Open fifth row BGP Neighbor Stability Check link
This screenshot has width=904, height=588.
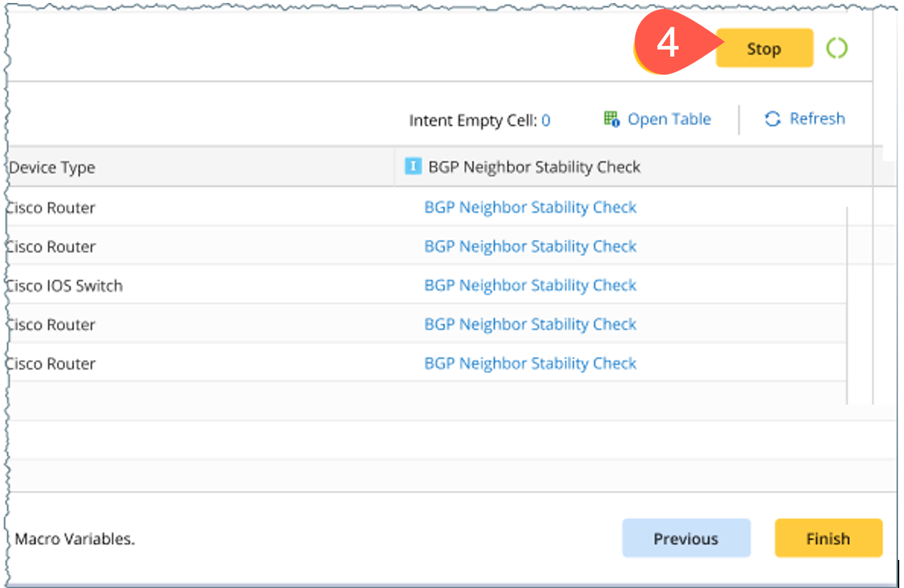pos(530,364)
